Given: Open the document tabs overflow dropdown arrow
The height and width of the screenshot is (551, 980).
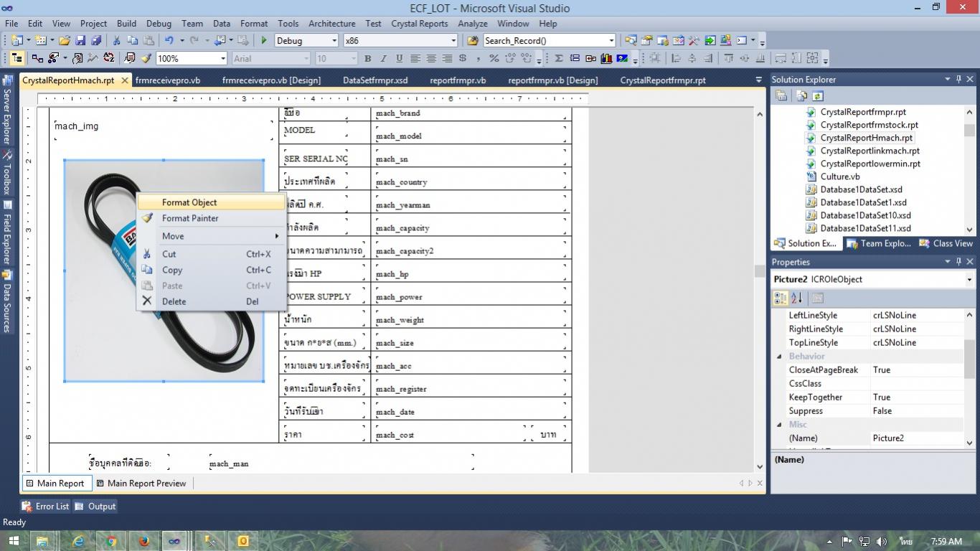Looking at the screenshot, I should point(759,80).
